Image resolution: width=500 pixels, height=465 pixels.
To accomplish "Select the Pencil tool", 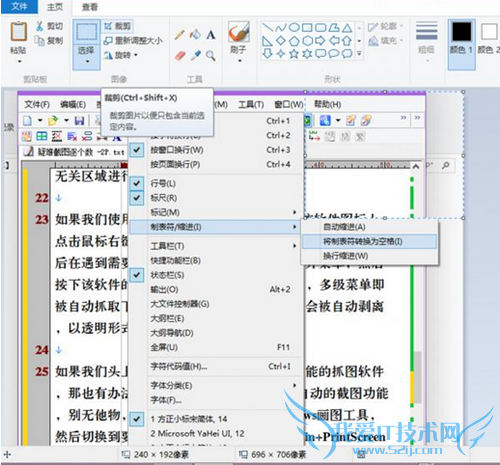I will click(179, 35).
